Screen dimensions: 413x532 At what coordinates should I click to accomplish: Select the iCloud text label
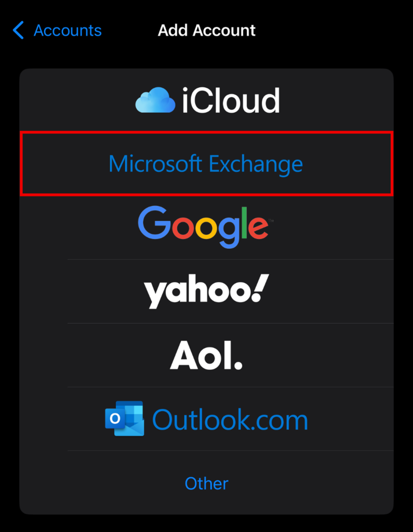click(231, 100)
